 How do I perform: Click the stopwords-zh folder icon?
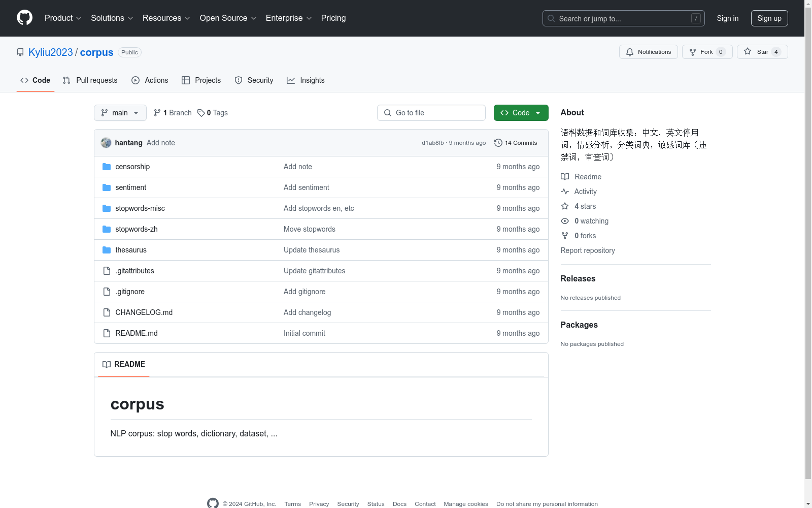tap(107, 229)
